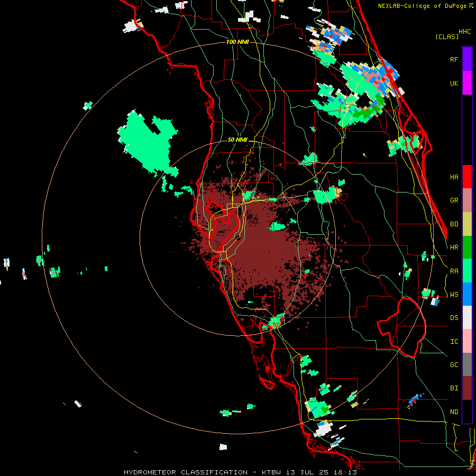Click the 100 NMI range ring label
Image resolution: width=476 pixels, height=476 pixels.
coord(237,42)
